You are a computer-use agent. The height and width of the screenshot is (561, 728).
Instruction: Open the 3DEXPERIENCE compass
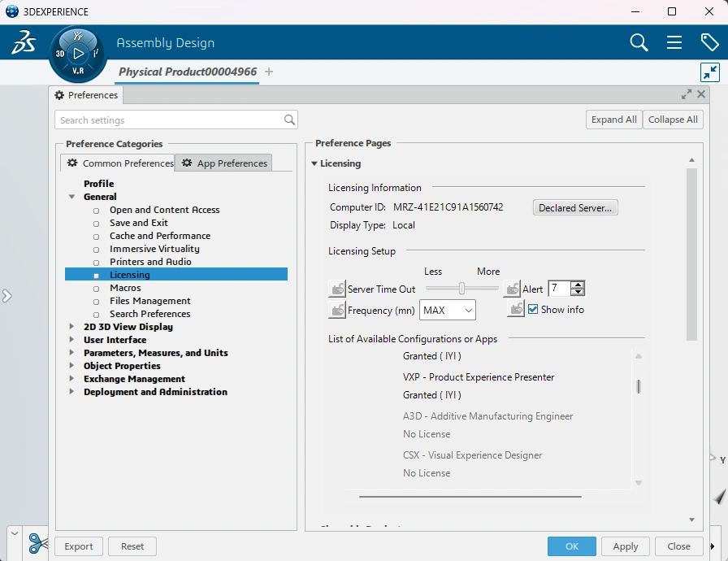(78, 54)
